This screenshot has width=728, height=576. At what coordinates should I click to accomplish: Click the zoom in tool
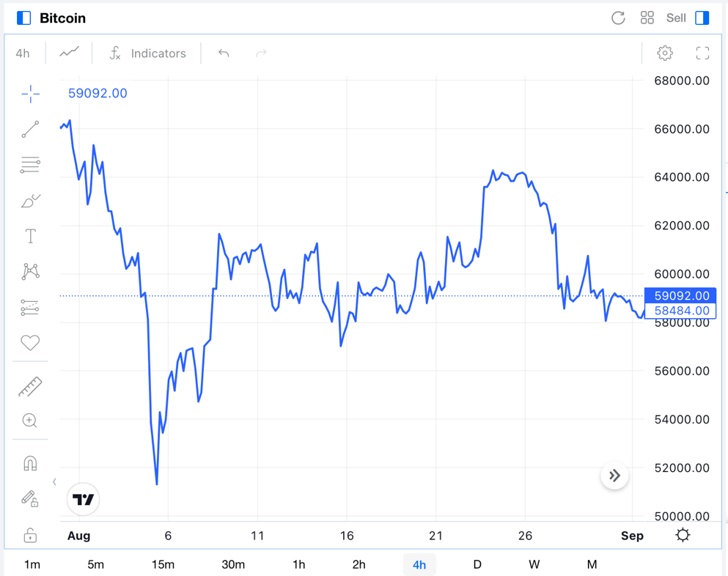(x=30, y=421)
